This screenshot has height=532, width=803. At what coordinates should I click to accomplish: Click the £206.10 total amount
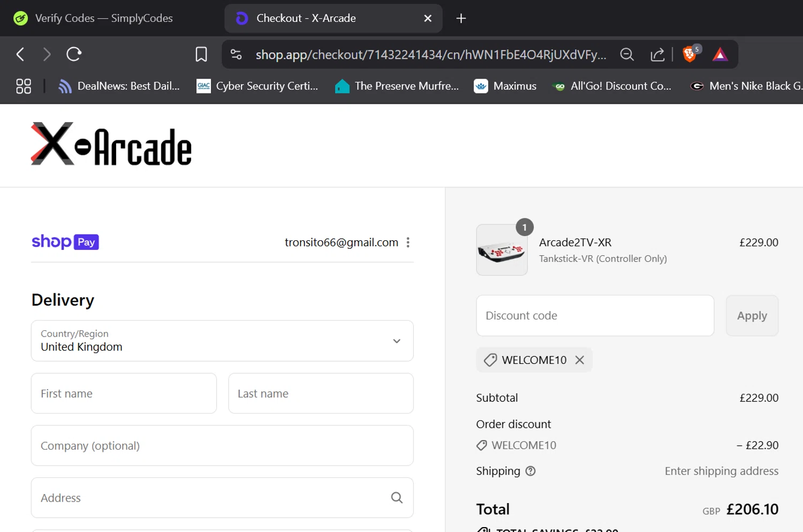pyautogui.click(x=753, y=509)
